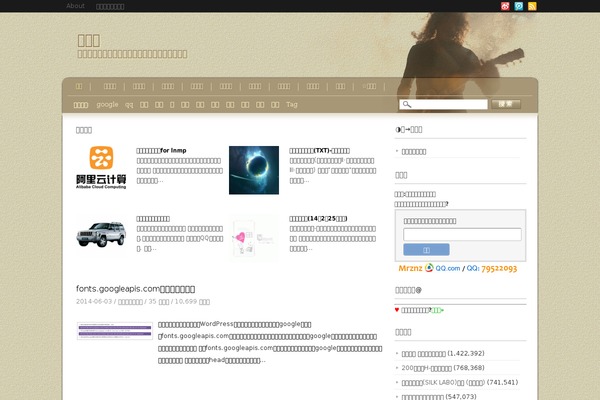Click the sidebar form text field
This screenshot has height=400, width=600.
(x=461, y=234)
